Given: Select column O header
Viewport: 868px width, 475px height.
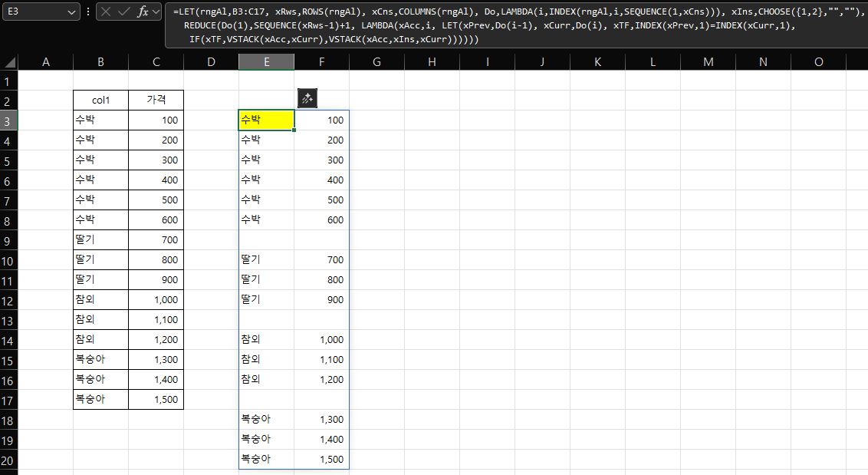Looking at the screenshot, I should 818,62.
